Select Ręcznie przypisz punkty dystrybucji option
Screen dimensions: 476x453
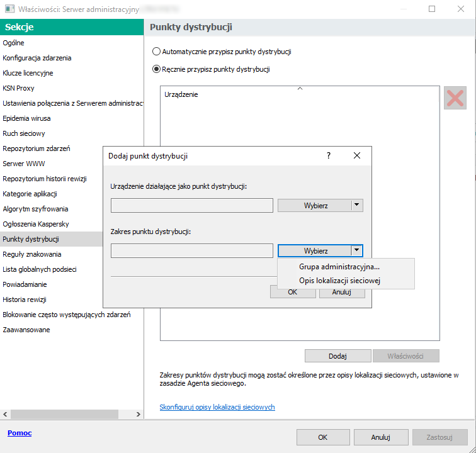pos(157,69)
